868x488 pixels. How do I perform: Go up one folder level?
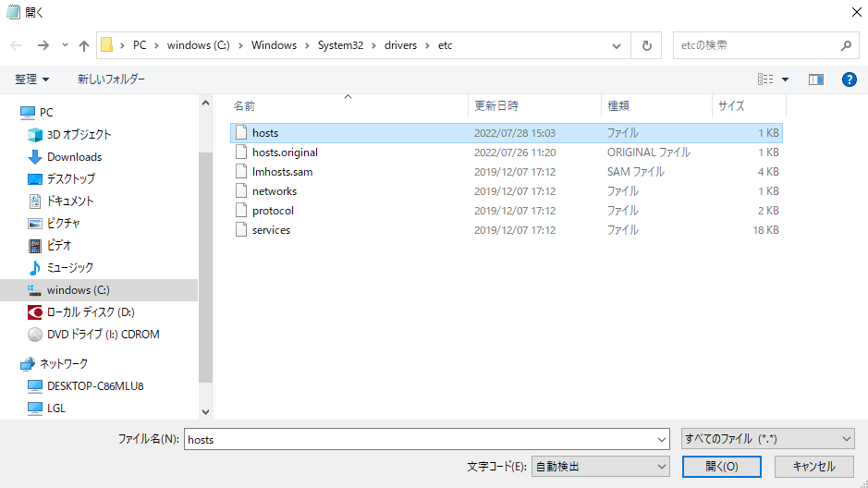84,45
